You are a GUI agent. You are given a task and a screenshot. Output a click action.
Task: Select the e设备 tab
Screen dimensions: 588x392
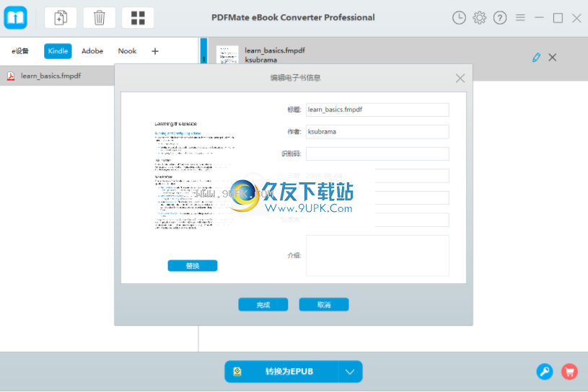[x=20, y=51]
